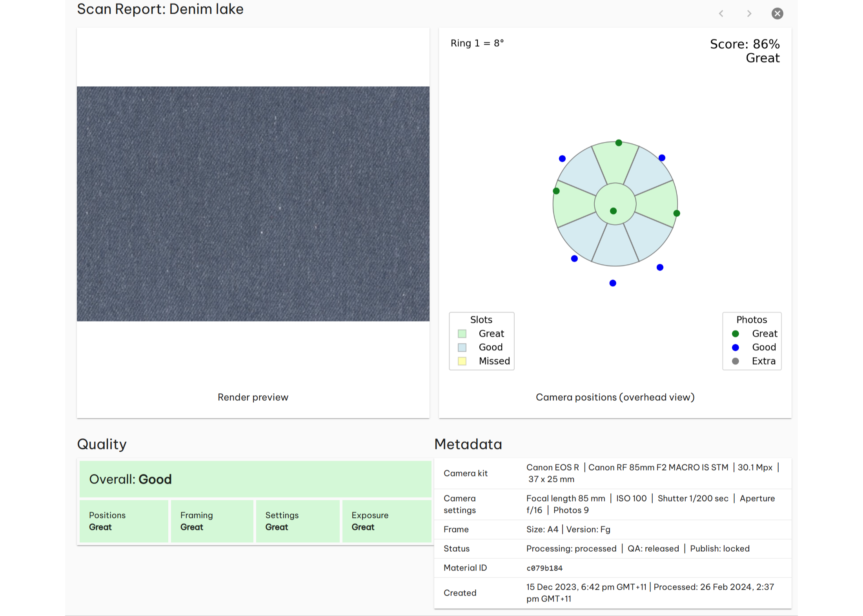Viewport: 863px width, 616px height.
Task: Select the upper-right blue camera position dot
Action: 662,158
